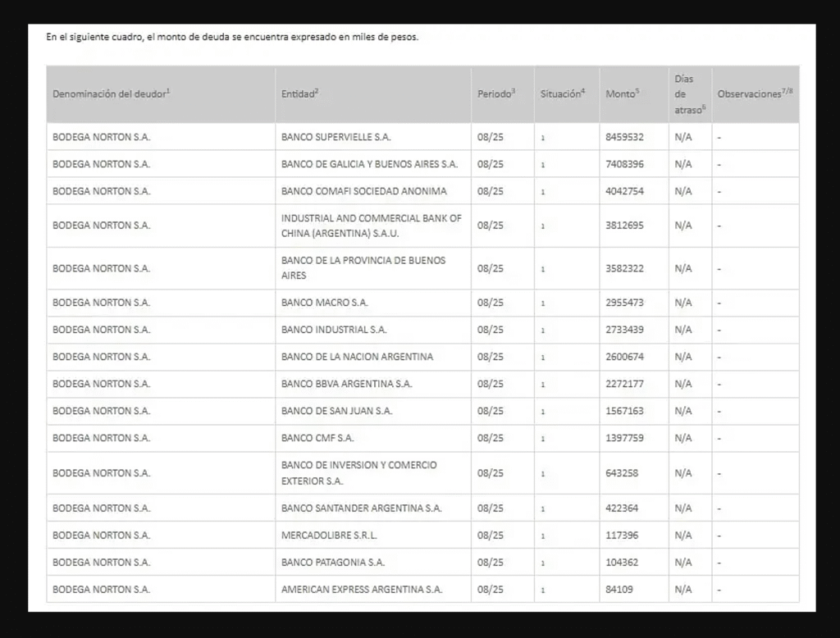Click the BANCO MACRO S.A. entity cell

[325, 303]
